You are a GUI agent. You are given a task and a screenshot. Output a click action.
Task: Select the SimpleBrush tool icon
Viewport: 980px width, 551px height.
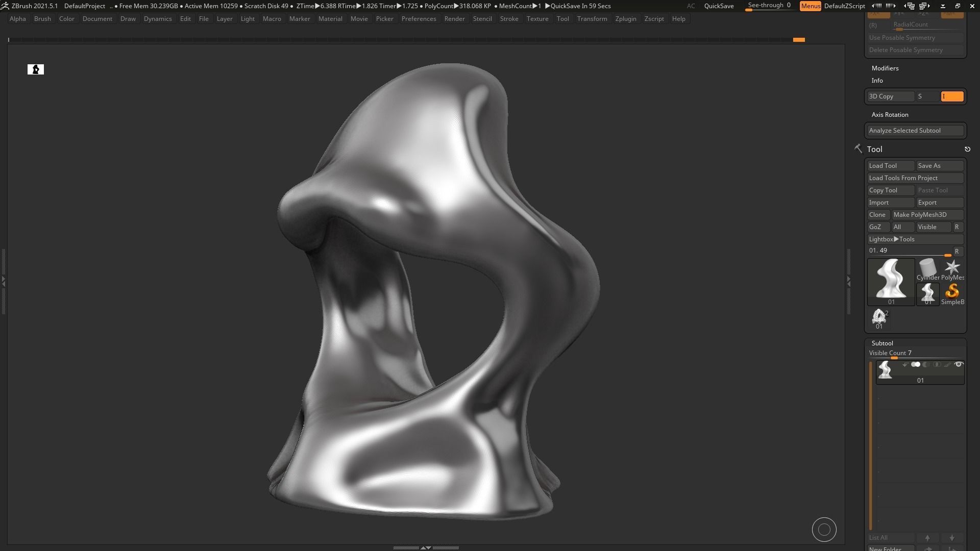point(952,294)
